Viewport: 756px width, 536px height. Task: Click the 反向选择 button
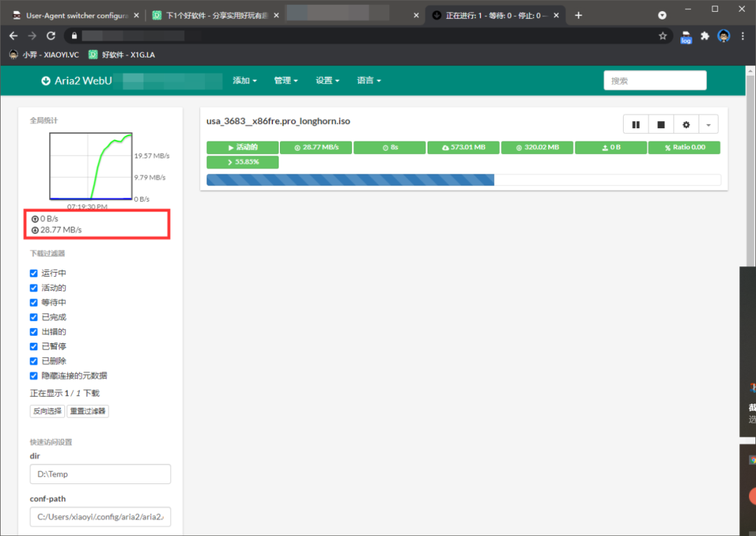(48, 411)
